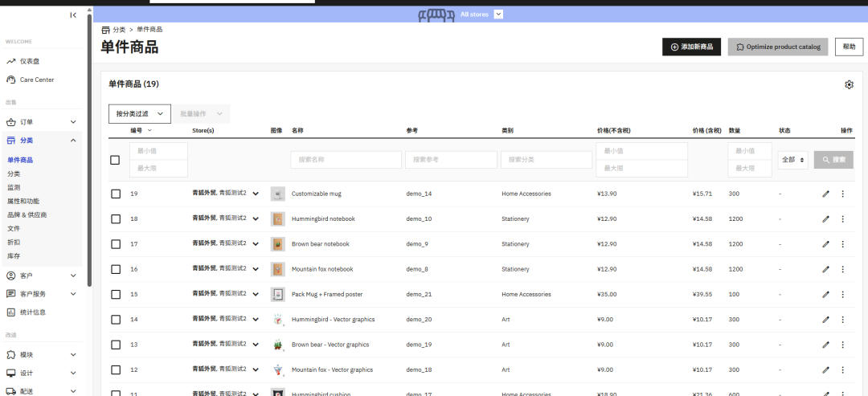Click the 搜索 search button

833,160
